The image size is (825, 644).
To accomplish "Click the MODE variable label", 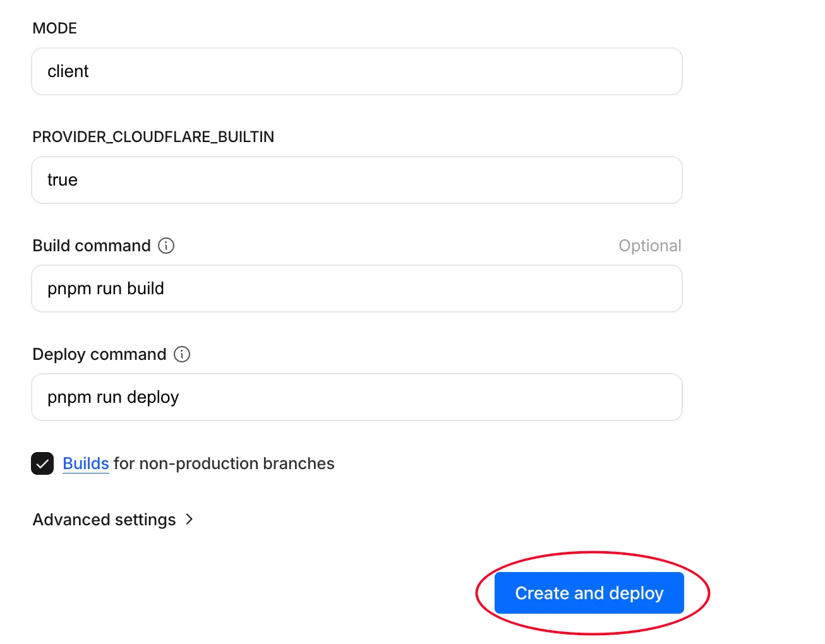I will point(55,28).
